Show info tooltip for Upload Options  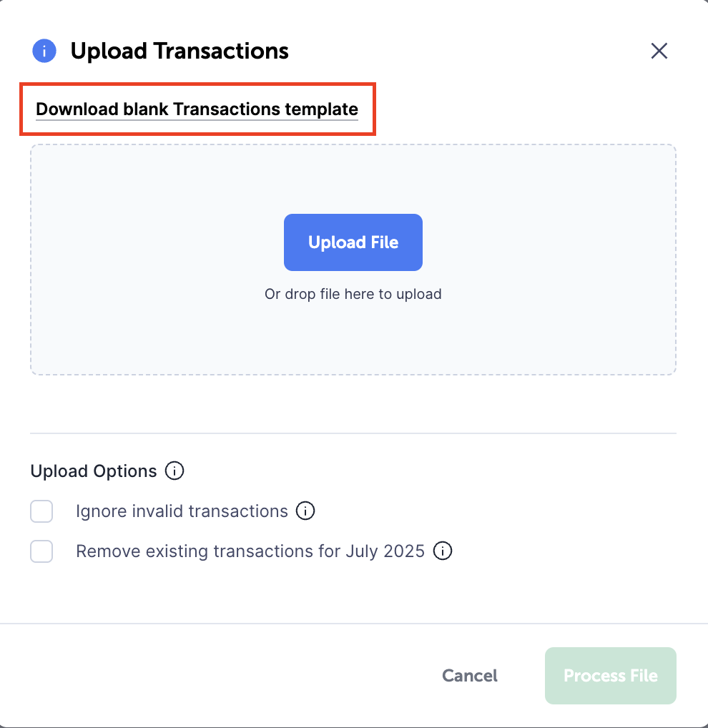pos(174,471)
